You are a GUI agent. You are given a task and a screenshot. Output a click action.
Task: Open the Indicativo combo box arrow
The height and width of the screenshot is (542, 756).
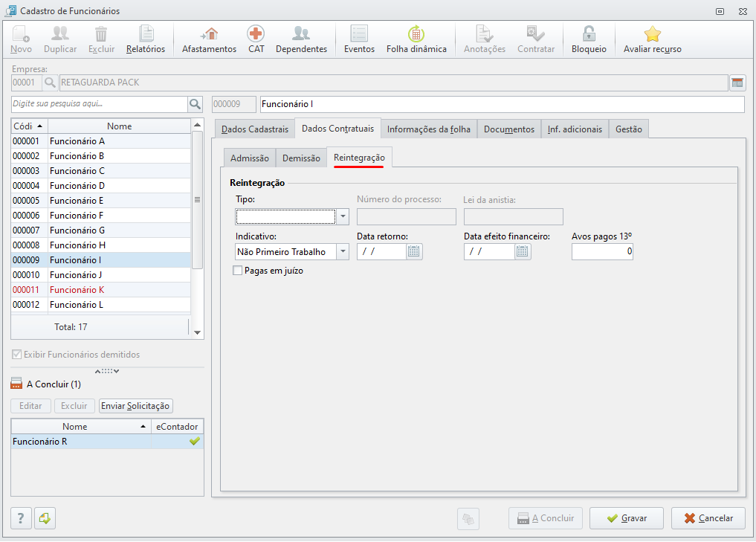tap(343, 251)
